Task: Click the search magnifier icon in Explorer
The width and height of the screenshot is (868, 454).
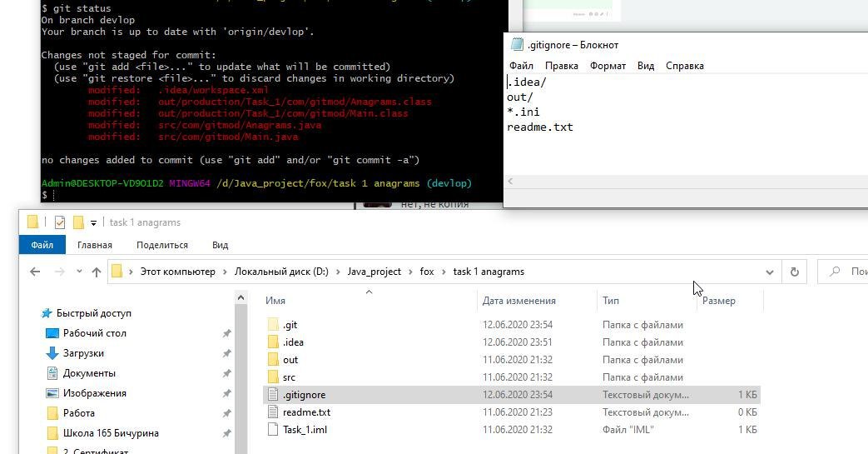Action: click(835, 272)
